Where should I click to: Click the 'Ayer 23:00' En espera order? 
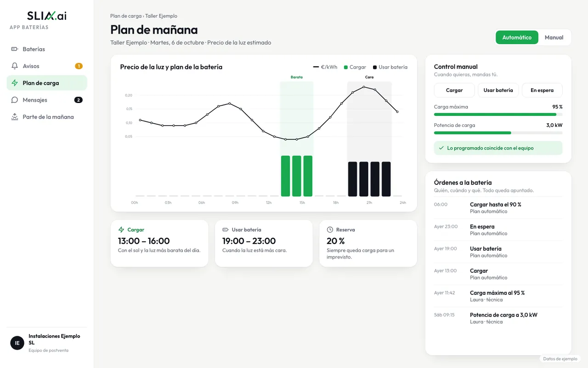pyautogui.click(x=498, y=230)
